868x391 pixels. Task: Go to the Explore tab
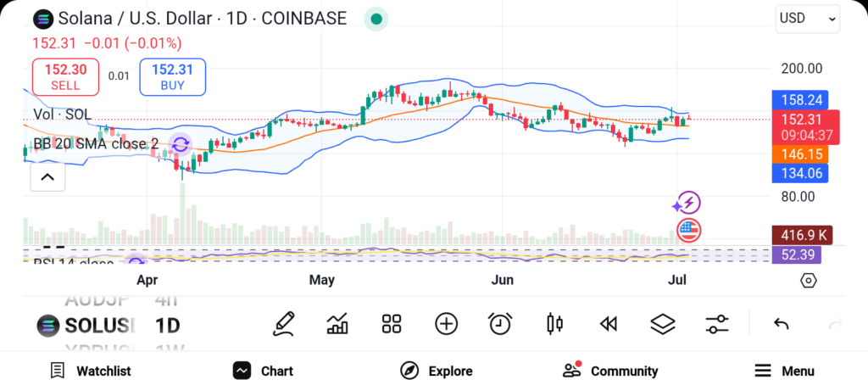[437, 371]
